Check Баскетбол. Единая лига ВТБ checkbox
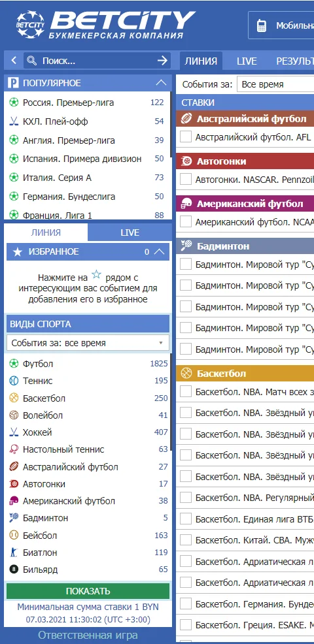The image size is (314, 644). click(186, 519)
